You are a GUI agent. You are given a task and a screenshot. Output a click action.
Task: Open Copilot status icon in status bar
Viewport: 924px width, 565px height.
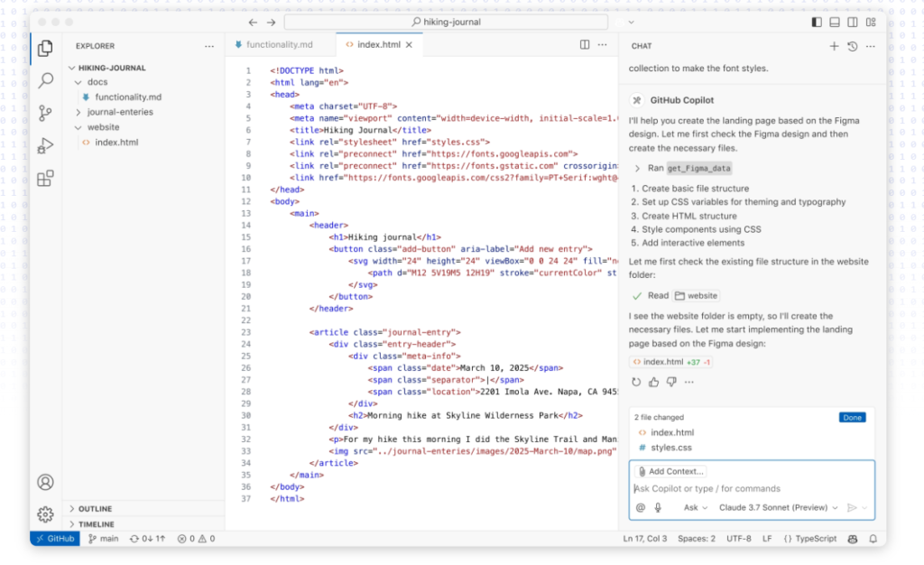click(852, 539)
